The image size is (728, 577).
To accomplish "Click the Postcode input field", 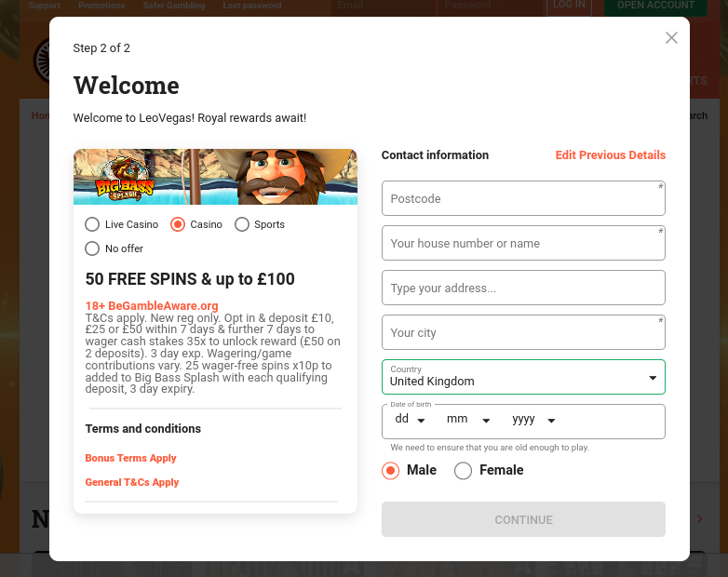I will click(x=523, y=198).
